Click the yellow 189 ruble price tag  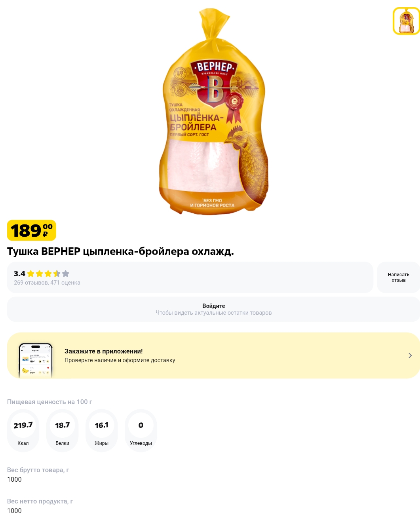32,230
